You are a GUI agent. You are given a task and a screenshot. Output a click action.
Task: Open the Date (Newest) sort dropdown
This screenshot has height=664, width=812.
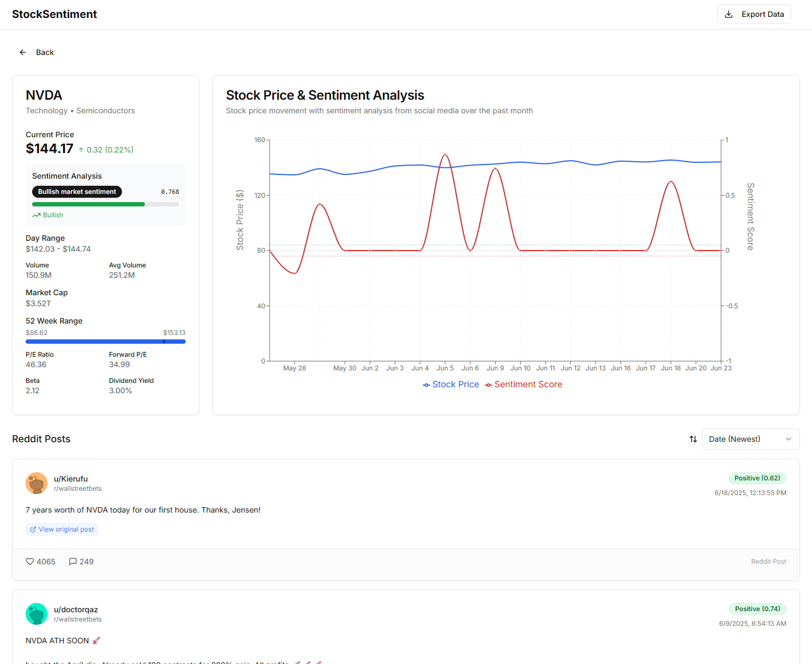coord(750,439)
